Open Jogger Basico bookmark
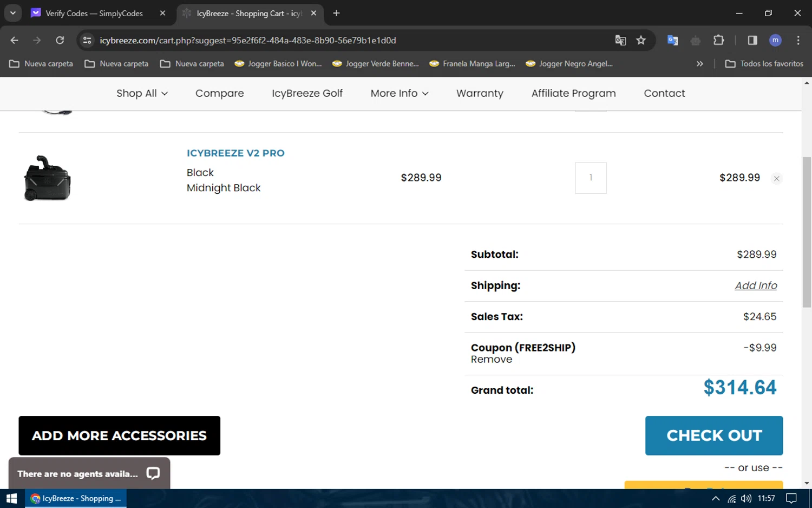Viewport: 812px width, 508px height. coord(278,63)
